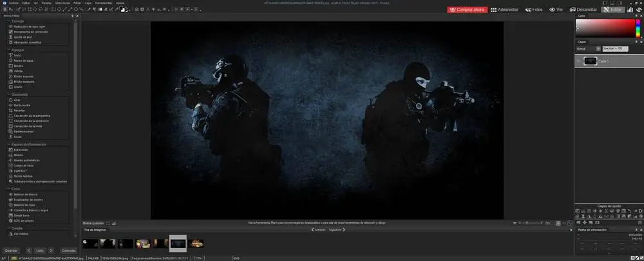Collapse the Detalle section

click(x=8, y=228)
